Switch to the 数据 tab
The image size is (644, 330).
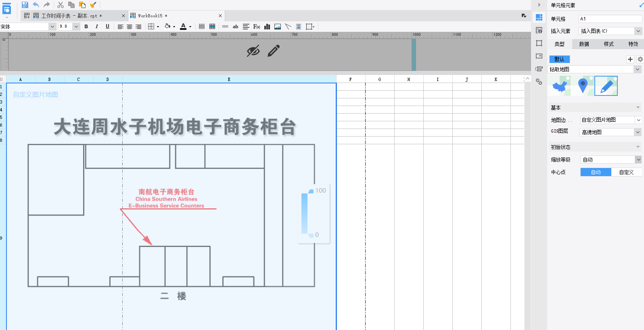click(x=584, y=44)
